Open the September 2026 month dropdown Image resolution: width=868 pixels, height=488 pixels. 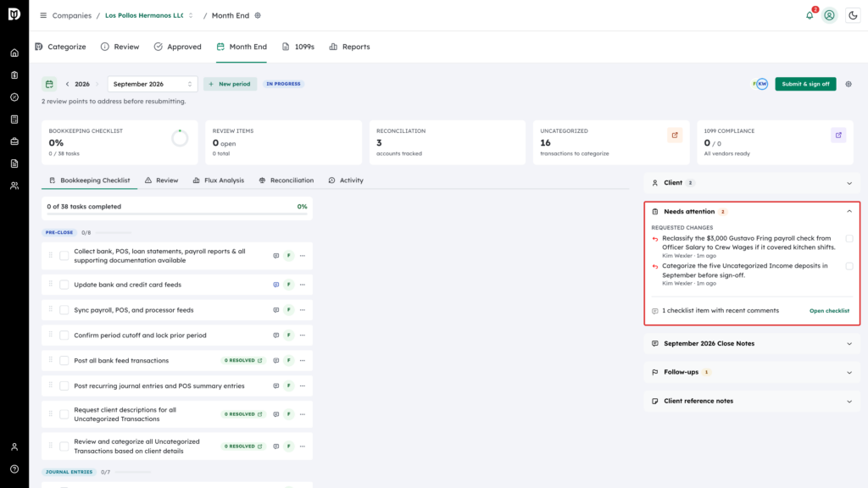pos(153,84)
